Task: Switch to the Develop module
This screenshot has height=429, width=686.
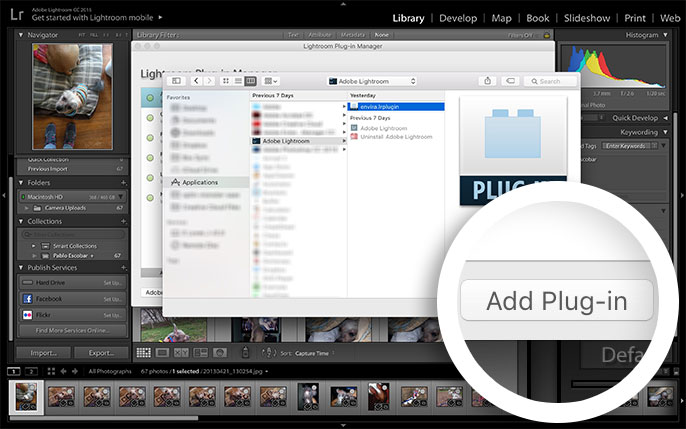Action: tap(458, 18)
